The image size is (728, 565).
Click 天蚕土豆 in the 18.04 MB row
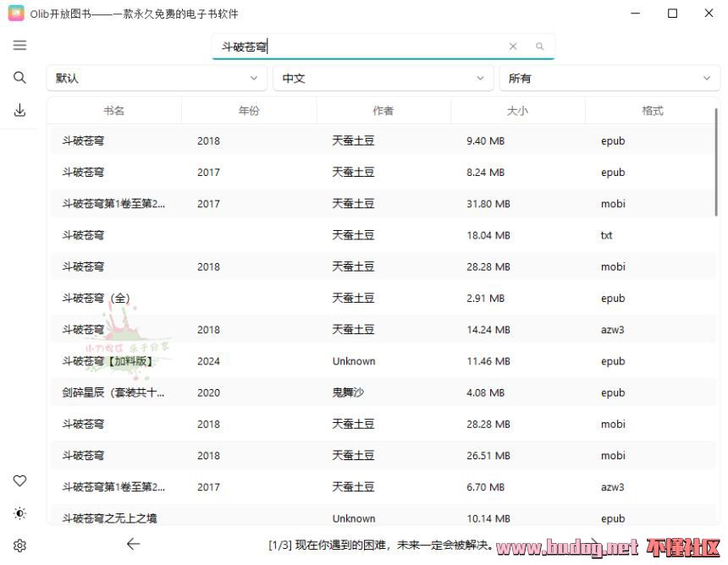coord(353,235)
